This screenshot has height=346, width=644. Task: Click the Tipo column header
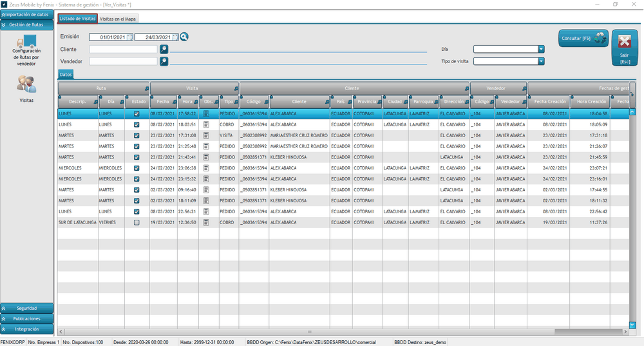229,102
